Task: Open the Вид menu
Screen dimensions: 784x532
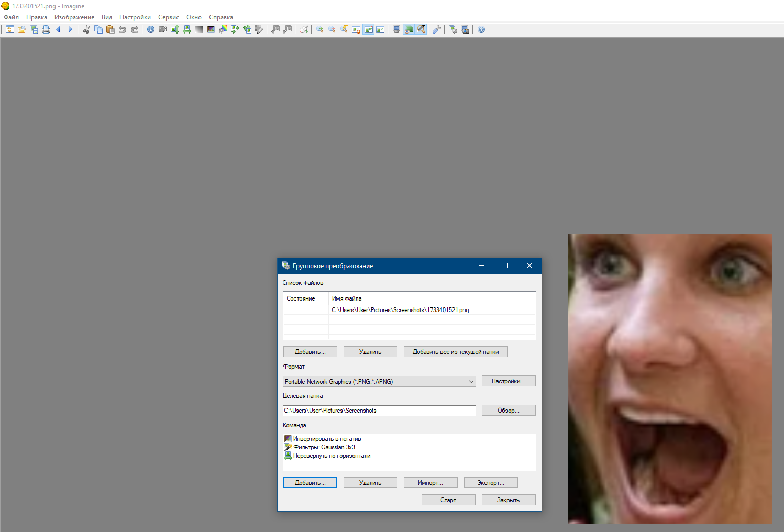Action: (107, 17)
